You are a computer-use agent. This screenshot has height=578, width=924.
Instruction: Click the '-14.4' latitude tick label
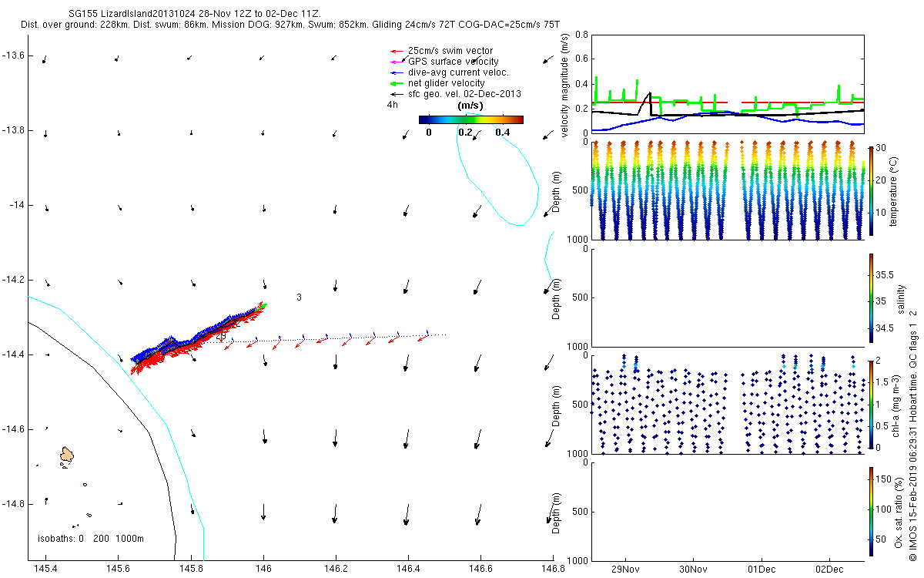click(13, 355)
